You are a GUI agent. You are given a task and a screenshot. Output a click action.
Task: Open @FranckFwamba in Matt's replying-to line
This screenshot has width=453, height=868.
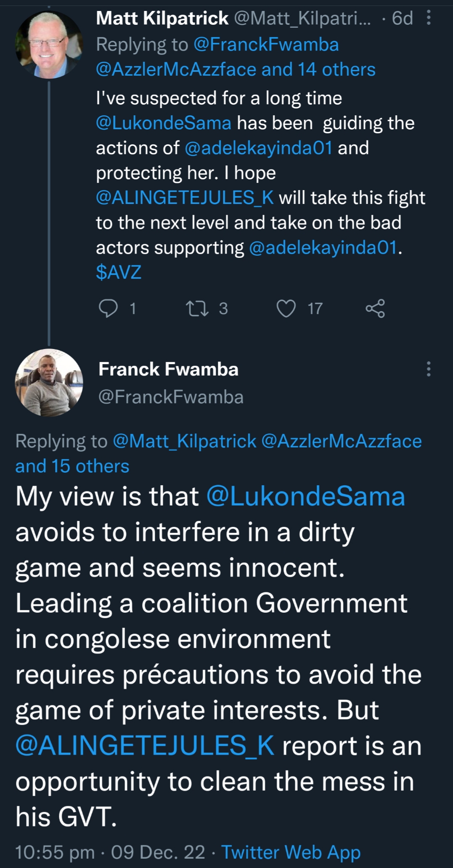click(266, 45)
